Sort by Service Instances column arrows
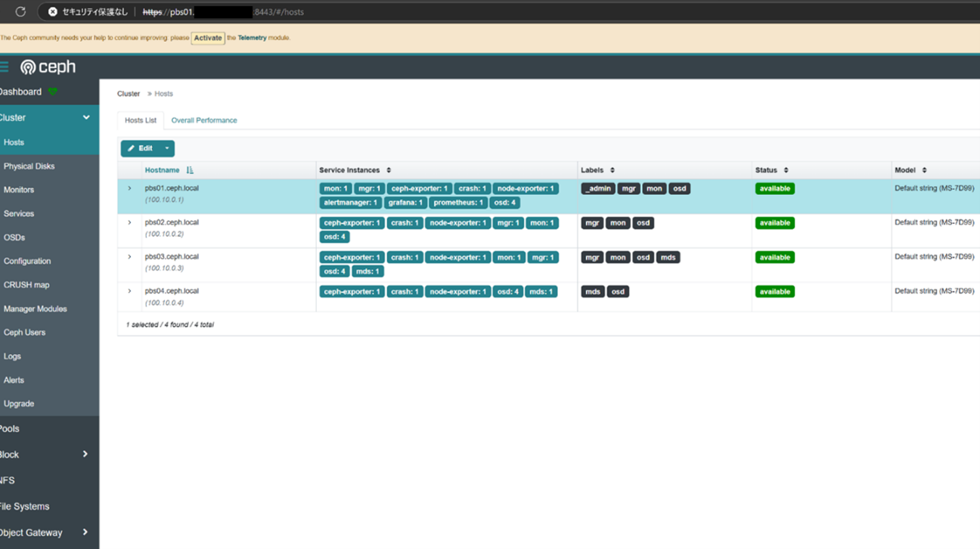Viewport: 980px width, 549px height. 389,171
